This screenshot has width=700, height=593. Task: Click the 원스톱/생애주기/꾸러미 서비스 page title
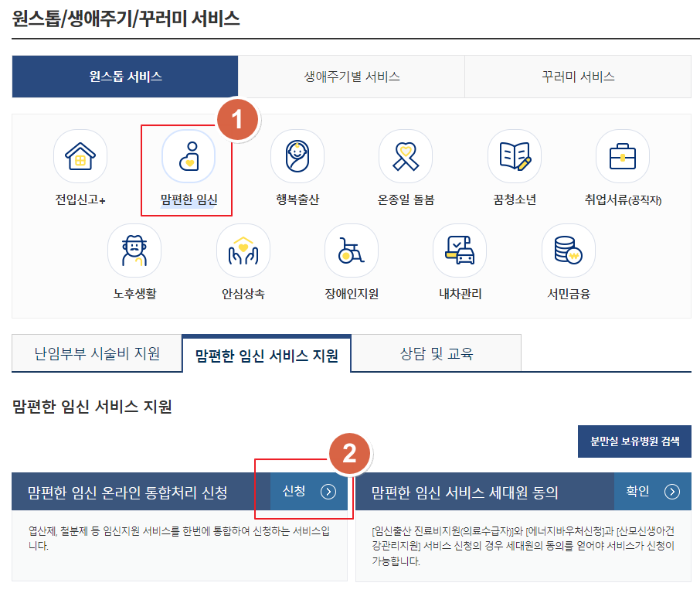[126, 19]
